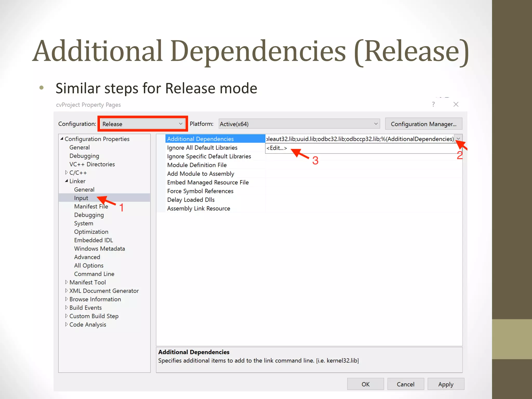Expand the Code Analysis node

(x=66, y=324)
